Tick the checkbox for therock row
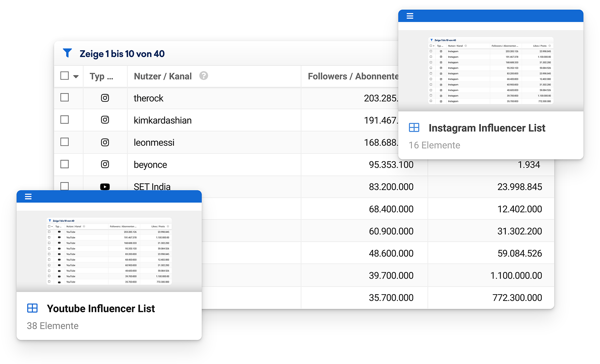600x364 pixels. (64, 97)
